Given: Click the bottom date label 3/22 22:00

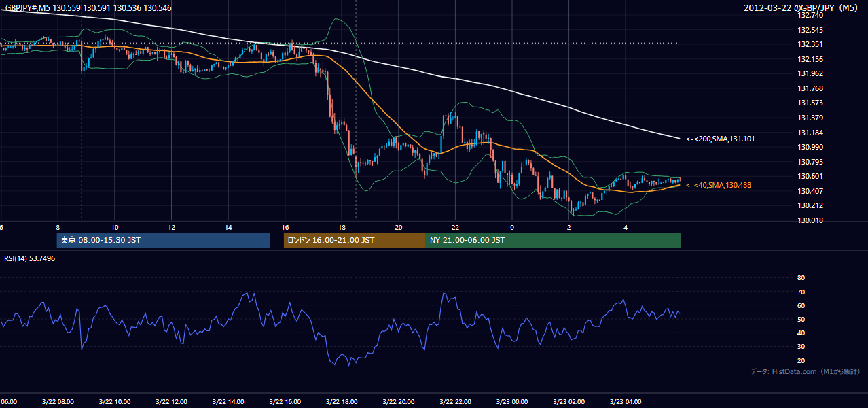Looking at the screenshot, I should click(455, 401).
